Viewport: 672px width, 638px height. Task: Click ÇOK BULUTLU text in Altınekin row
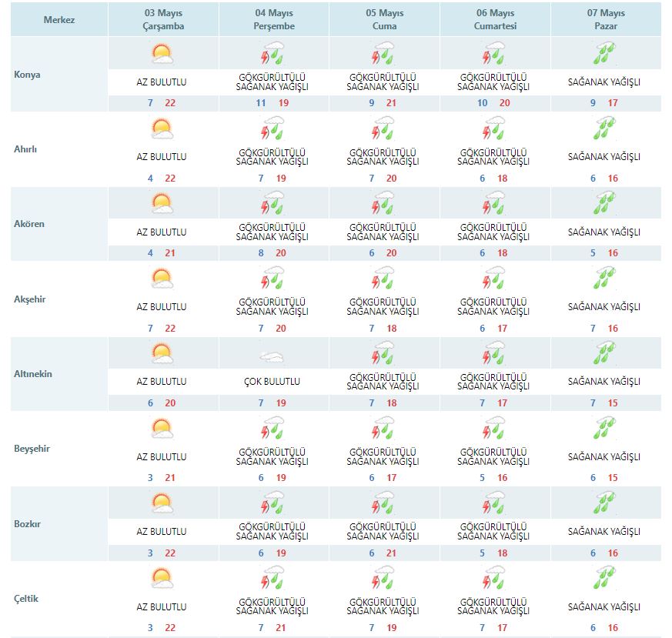tap(272, 381)
